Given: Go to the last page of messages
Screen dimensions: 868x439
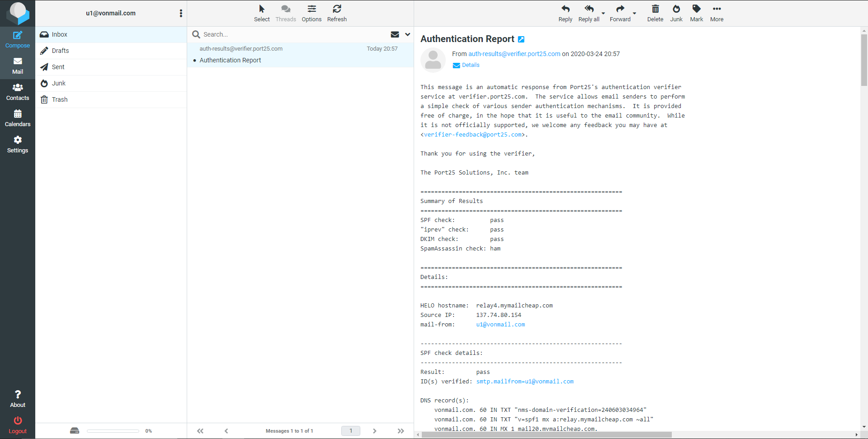Looking at the screenshot, I should (x=401, y=431).
